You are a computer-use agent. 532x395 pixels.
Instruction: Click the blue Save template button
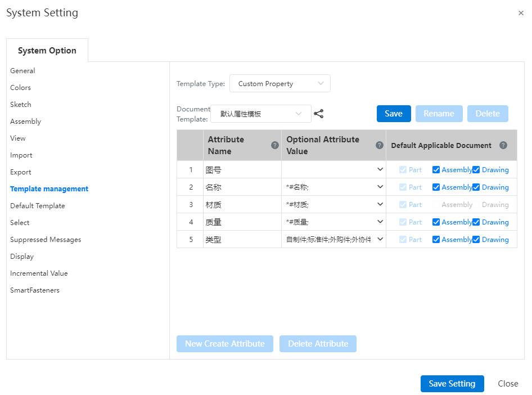(x=394, y=114)
